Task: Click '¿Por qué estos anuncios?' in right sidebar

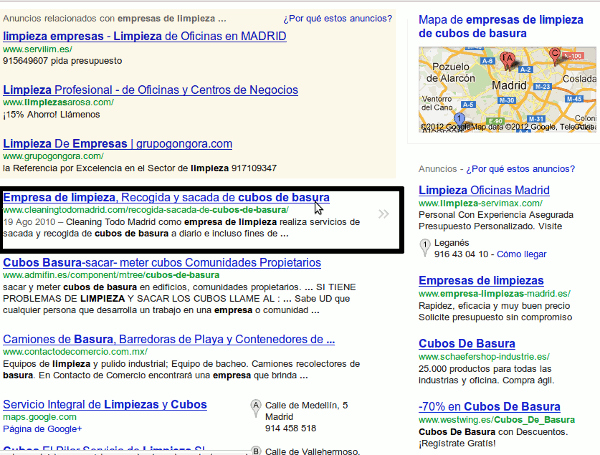Action: pos(520,169)
